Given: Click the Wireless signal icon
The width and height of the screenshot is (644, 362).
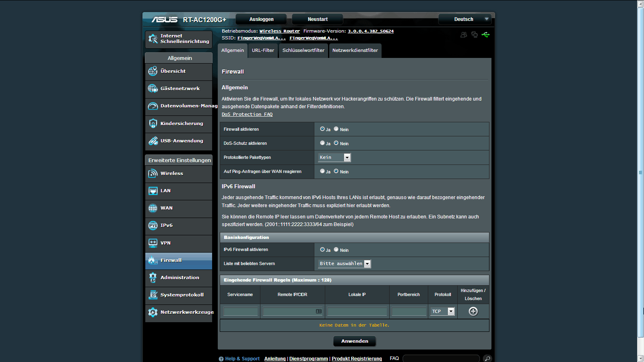Looking at the screenshot, I should click(153, 173).
